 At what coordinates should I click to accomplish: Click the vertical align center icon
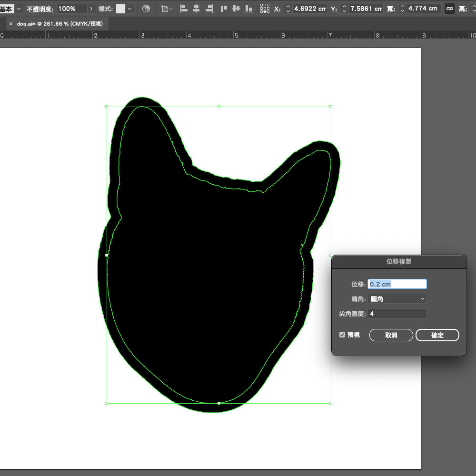tap(236, 9)
